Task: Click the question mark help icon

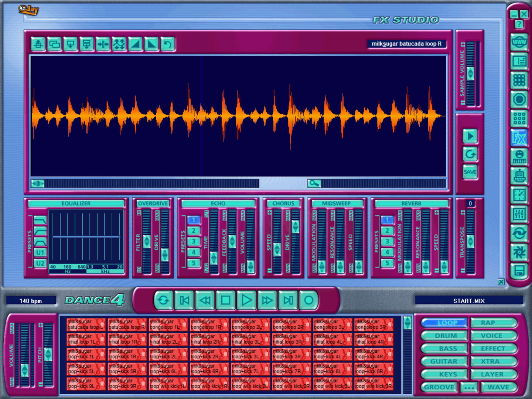Action: (x=519, y=25)
